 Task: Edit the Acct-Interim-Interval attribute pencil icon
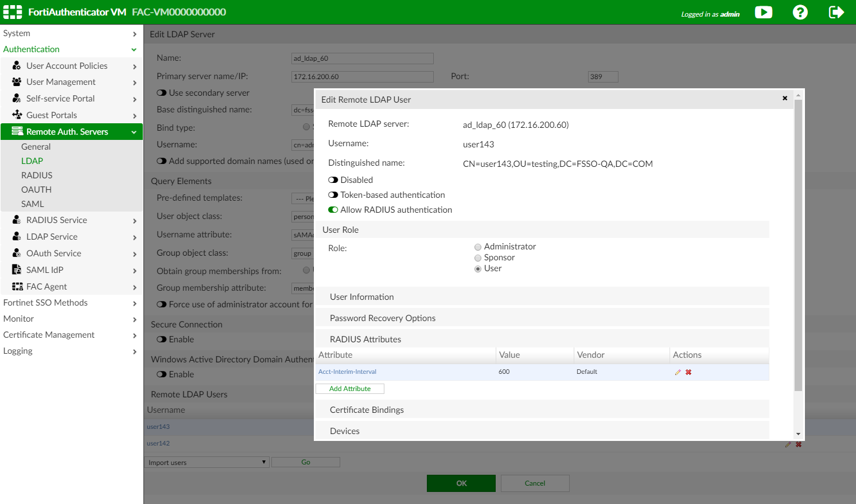coord(678,372)
